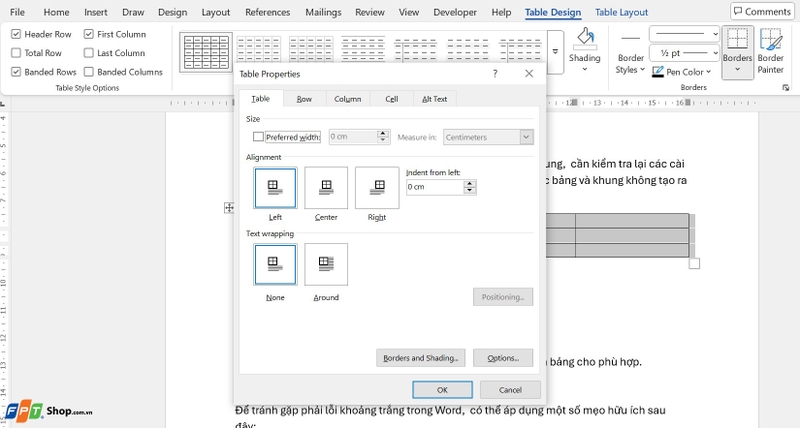Open the Shading dropdown arrow

pos(585,69)
